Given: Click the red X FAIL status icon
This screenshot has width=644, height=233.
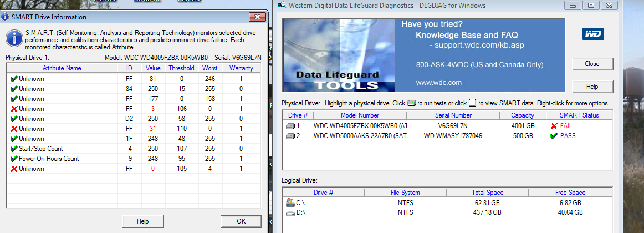Looking at the screenshot, I should pyautogui.click(x=554, y=126).
